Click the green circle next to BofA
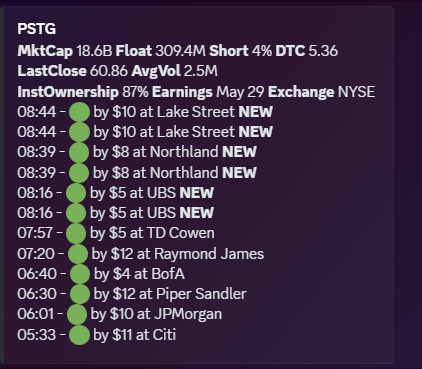The image size is (422, 369). [80, 274]
